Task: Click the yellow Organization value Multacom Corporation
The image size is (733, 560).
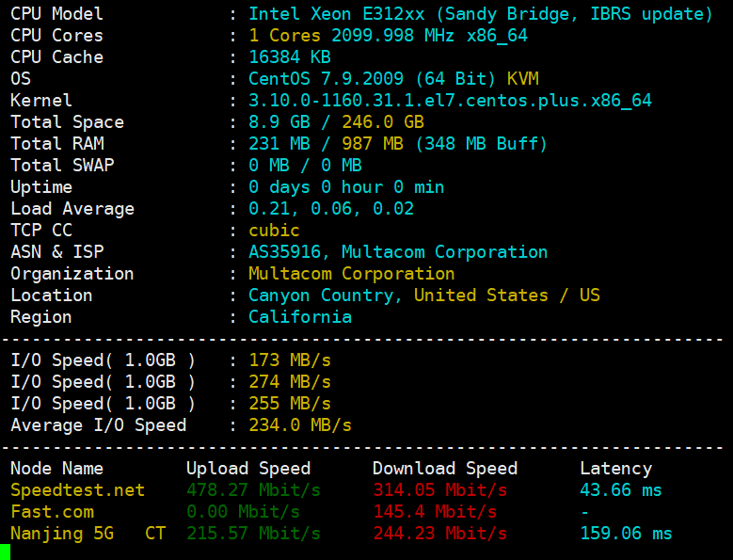Action: 351,274
